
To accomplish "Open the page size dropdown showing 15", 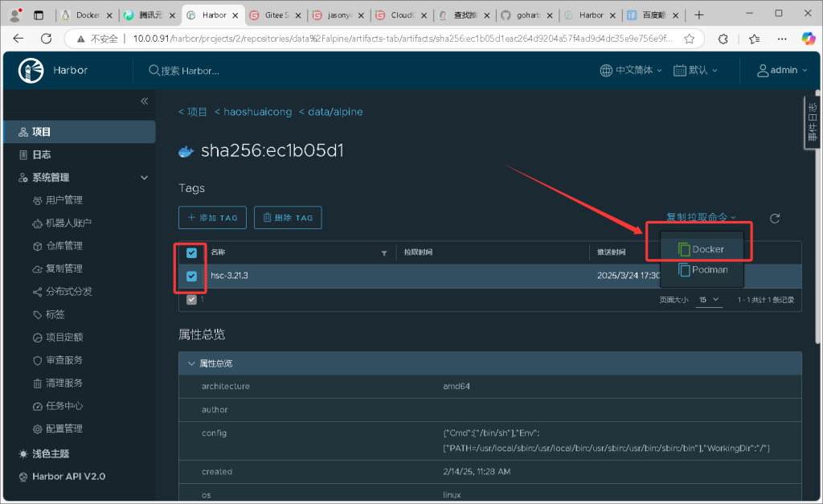I will point(709,300).
